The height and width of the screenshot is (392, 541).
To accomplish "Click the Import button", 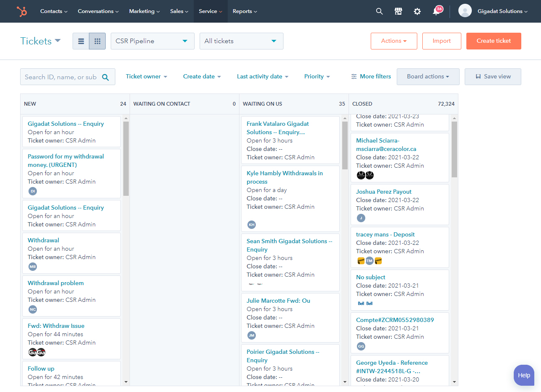I will [442, 41].
